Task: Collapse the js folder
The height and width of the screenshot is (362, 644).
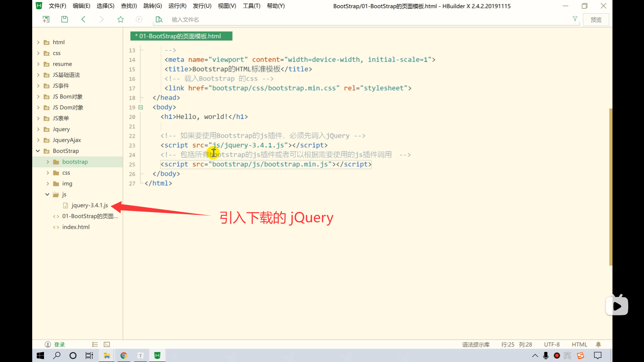Action: [x=47, y=194]
